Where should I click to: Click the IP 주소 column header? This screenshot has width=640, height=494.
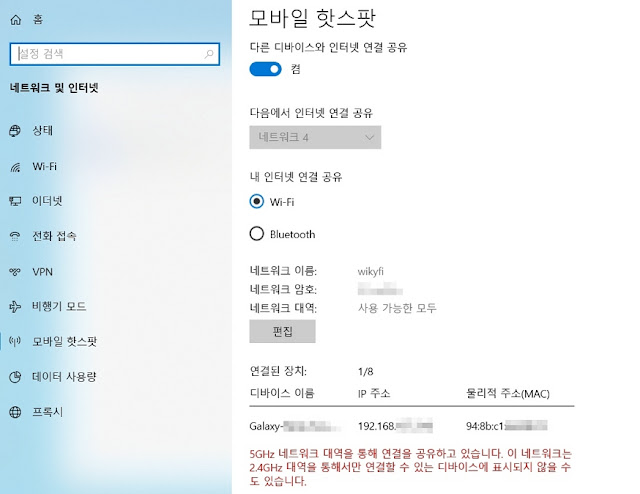tap(374, 393)
